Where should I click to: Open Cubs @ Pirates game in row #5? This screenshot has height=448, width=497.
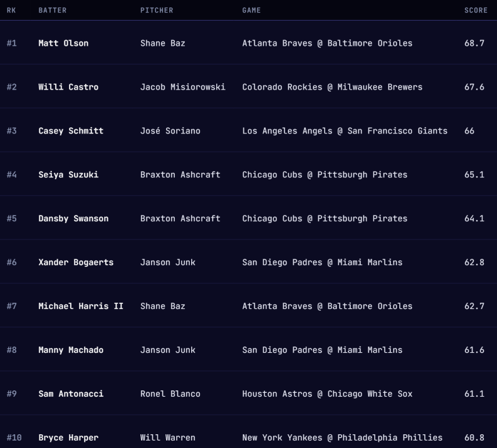(325, 218)
